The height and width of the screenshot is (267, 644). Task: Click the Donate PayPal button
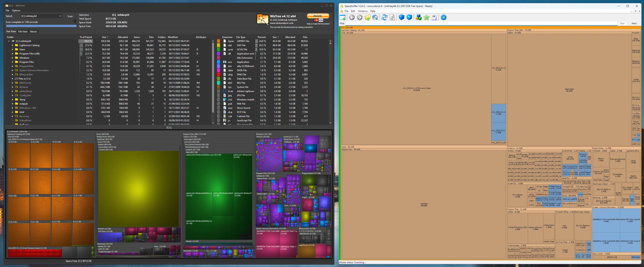click(318, 16)
